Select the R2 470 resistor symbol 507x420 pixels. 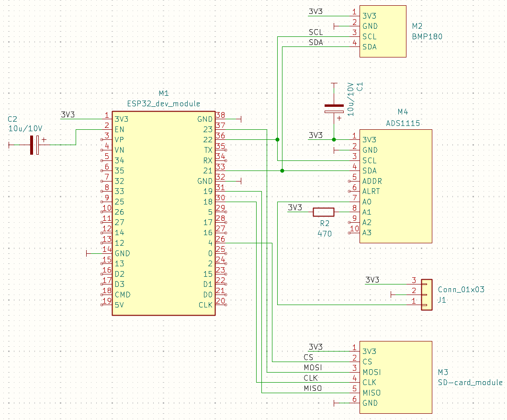[323, 212]
